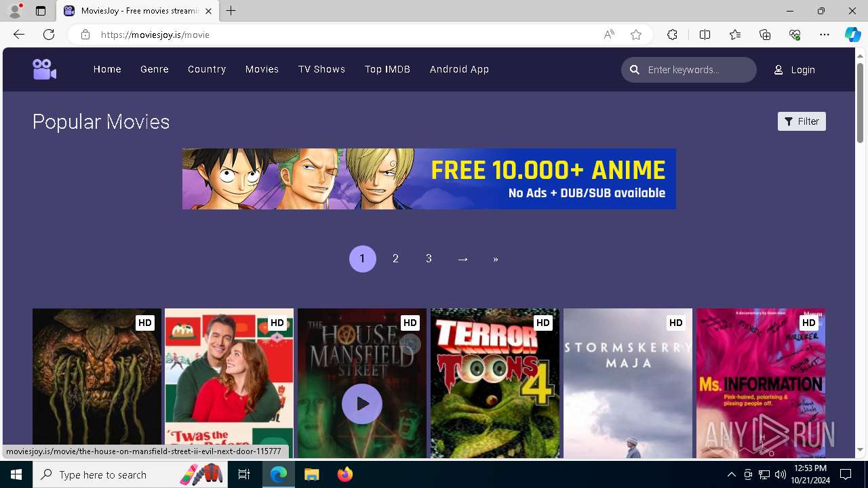Open Task View in the taskbar

click(245, 474)
